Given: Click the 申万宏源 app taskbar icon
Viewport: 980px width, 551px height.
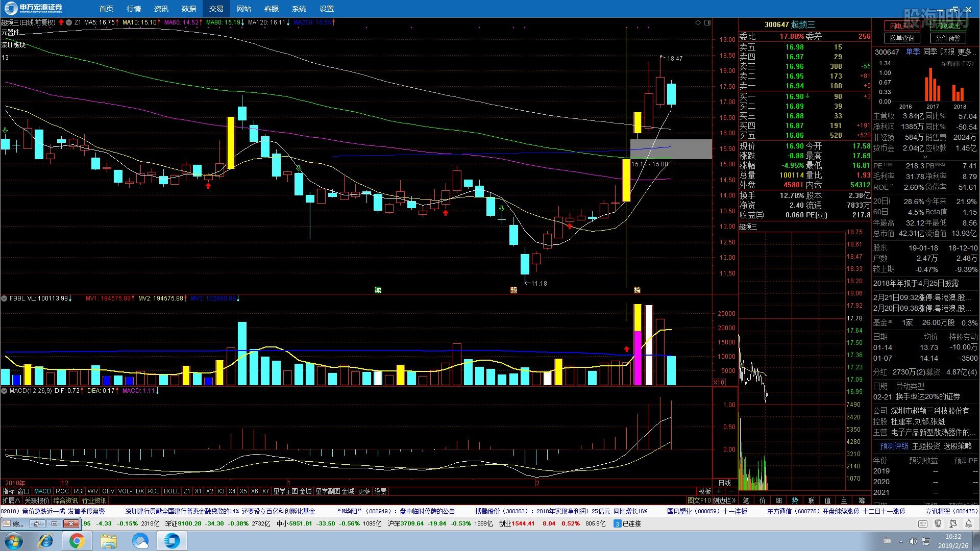Looking at the screenshot, I should tap(171, 541).
